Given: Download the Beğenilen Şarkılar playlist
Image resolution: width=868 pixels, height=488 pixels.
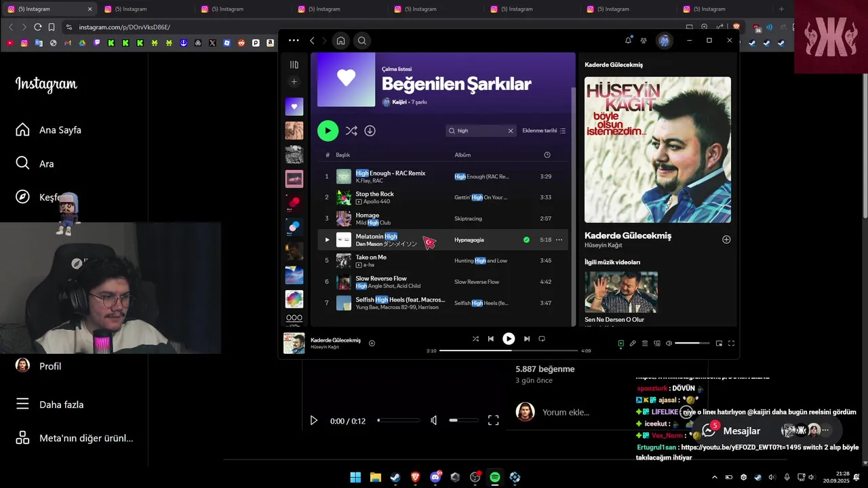Looking at the screenshot, I should [370, 131].
